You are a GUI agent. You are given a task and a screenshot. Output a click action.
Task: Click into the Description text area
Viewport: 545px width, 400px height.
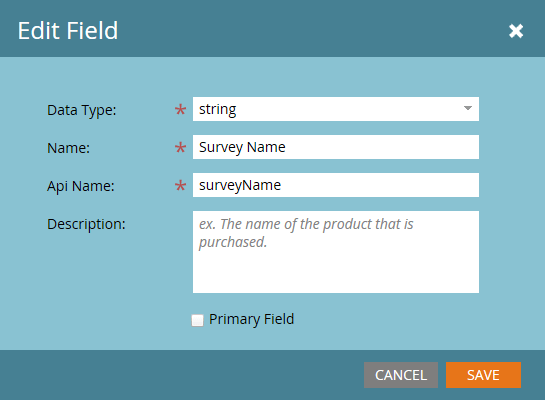336,252
